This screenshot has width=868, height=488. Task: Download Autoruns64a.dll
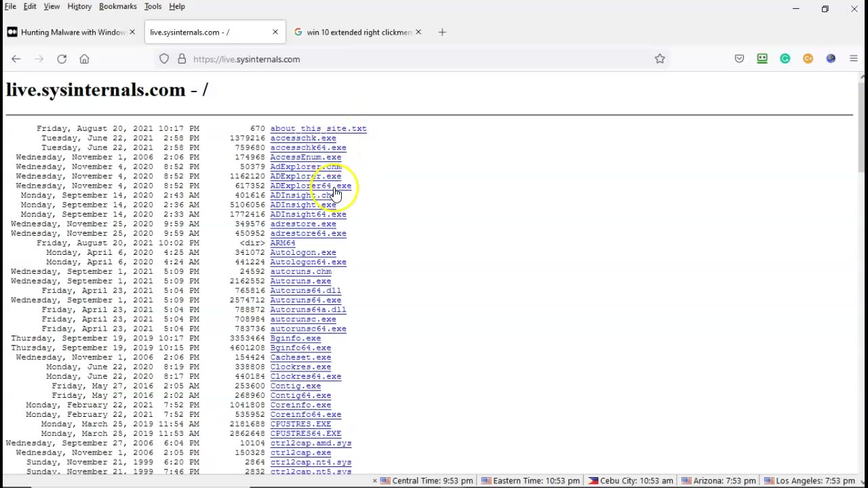tap(308, 309)
